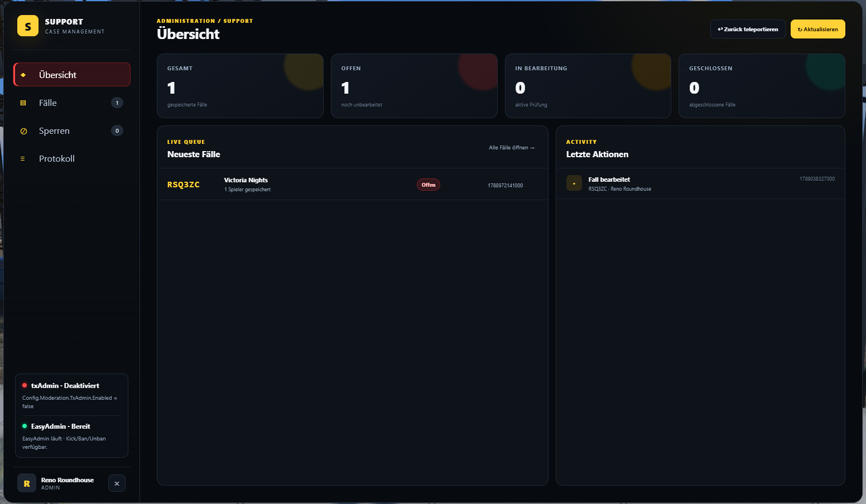Screen dimensions: 866x504
Task: Click the Sperren ban icon
Action: click(x=23, y=131)
